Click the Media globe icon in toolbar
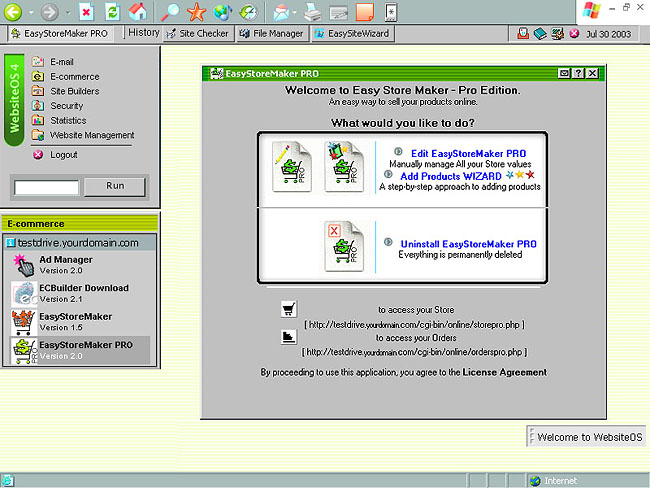 223,12
